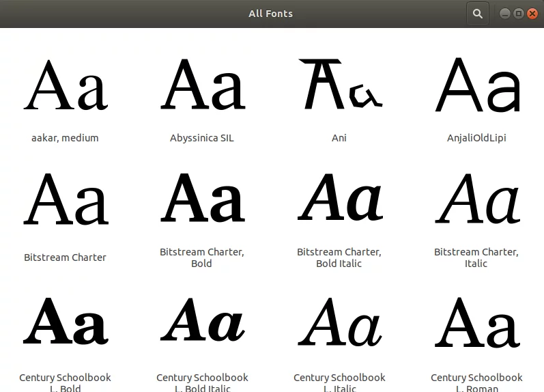Open the Bitstream Charter Bold Italic preview

coord(339,200)
